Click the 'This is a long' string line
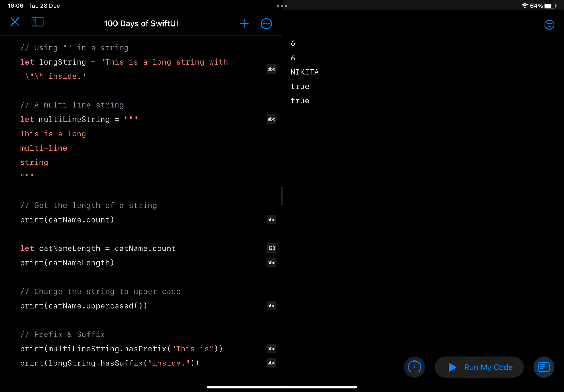Viewport: 564px width, 392px height. pyautogui.click(x=53, y=134)
